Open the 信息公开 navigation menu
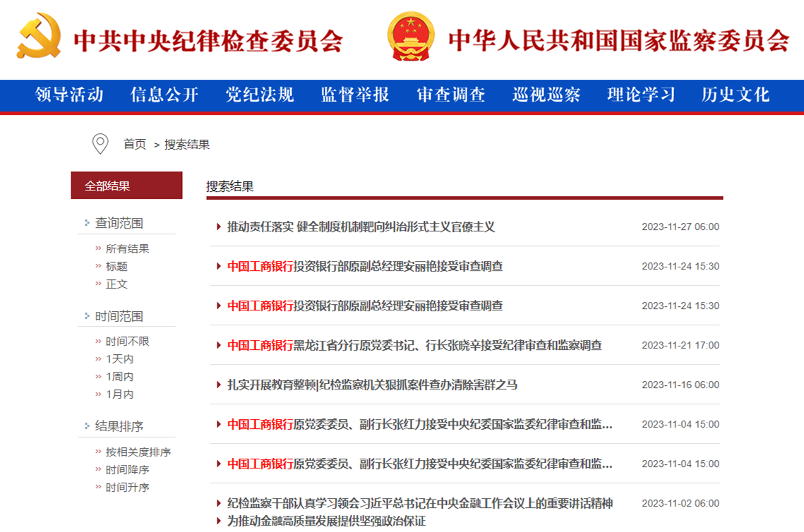Image resolution: width=804 pixels, height=532 pixels. click(164, 95)
